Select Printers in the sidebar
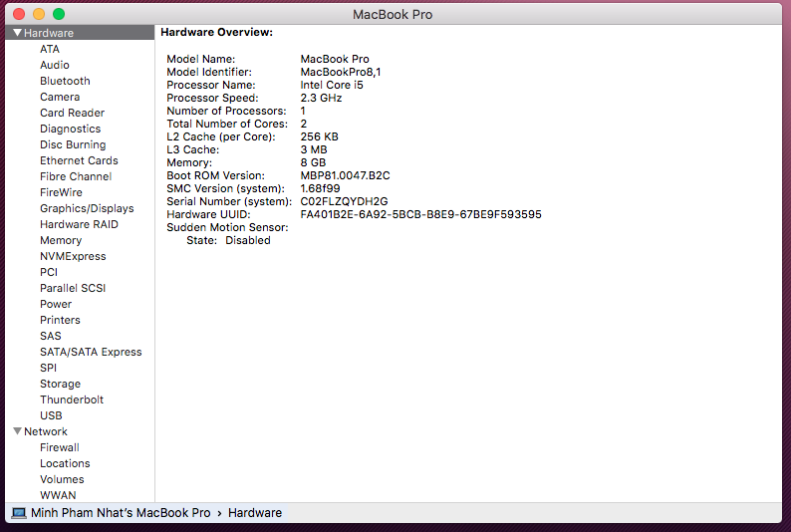This screenshot has width=791, height=532. (60, 320)
